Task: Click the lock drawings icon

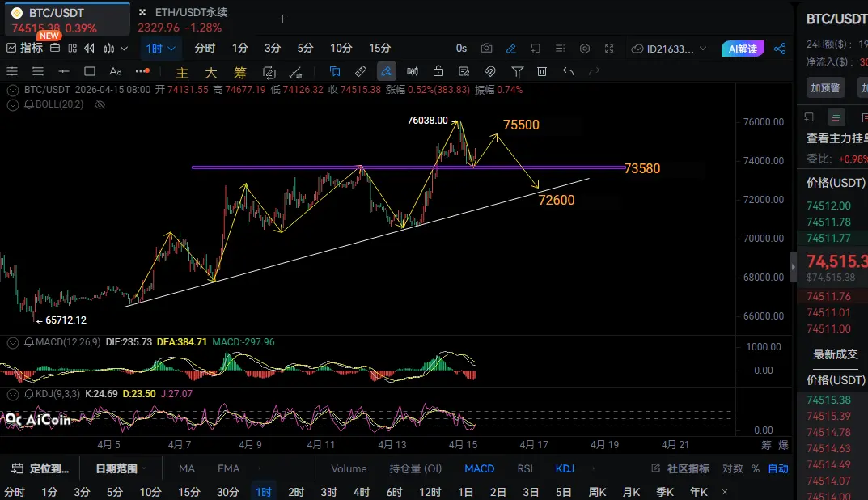Action: (438, 71)
